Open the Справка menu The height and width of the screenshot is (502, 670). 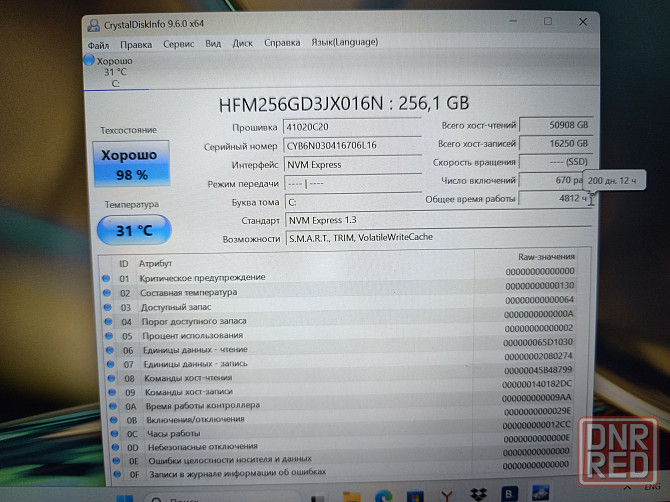tap(282, 43)
